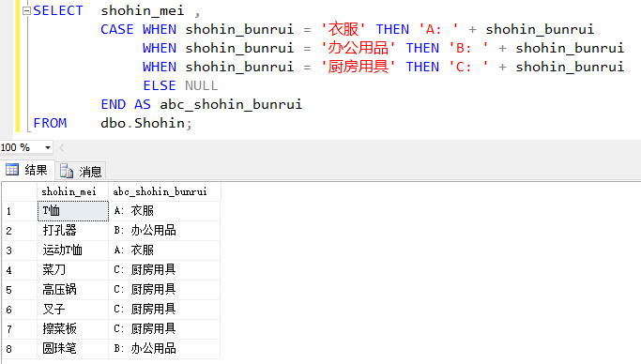Click the 'B: 办公用品' cell in row 8

[164, 348]
